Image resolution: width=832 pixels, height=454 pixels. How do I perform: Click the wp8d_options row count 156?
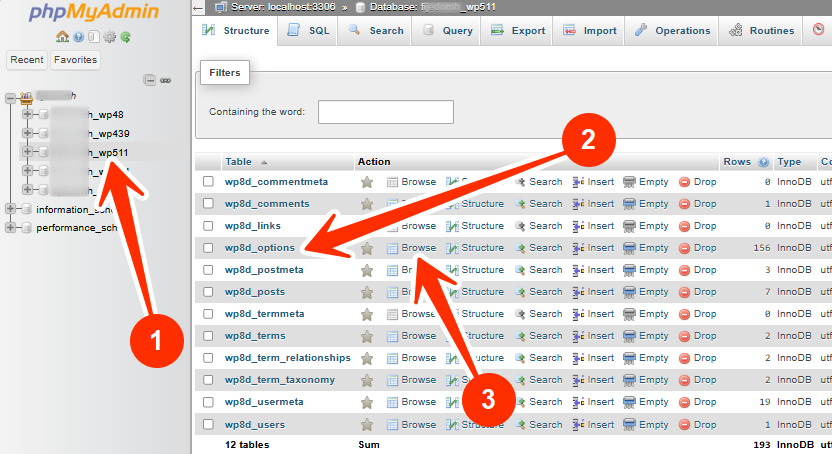point(761,248)
